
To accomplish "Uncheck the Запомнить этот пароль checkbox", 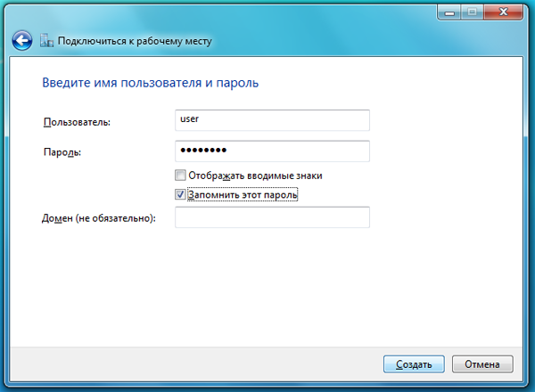I will 180,194.
